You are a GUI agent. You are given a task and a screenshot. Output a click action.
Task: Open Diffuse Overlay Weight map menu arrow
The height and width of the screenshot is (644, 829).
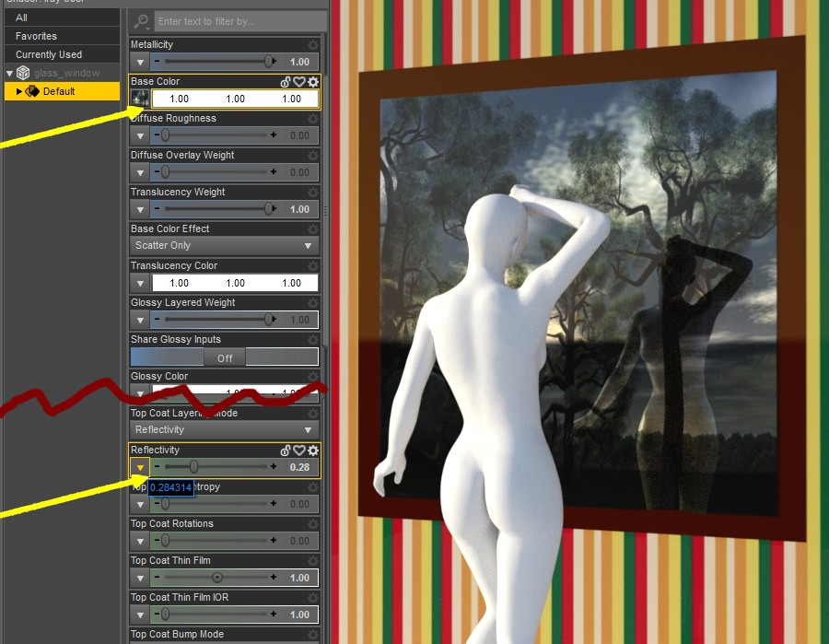click(x=140, y=172)
